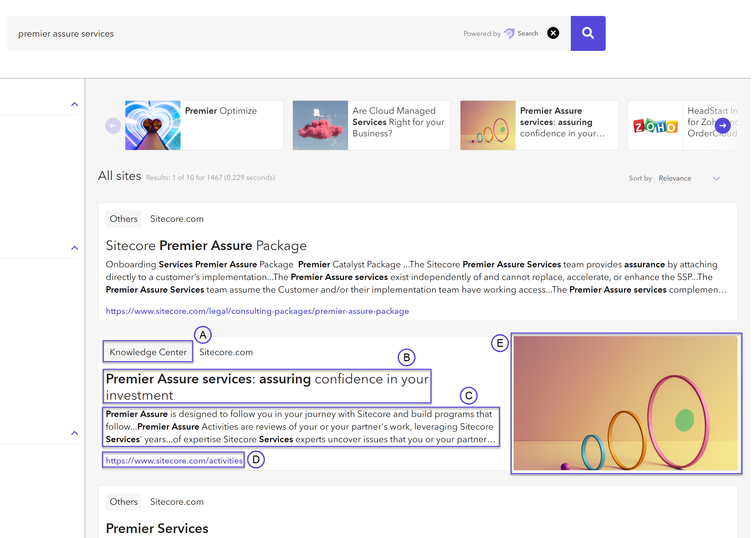The image size is (756, 538).
Task: Click 'Sitecore.com' label above Premier Services
Action: tap(177, 502)
